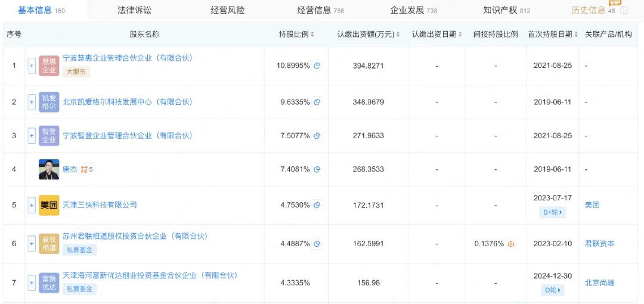
Task: Click 关联产品/机构 column header
Action: [x=608, y=35]
